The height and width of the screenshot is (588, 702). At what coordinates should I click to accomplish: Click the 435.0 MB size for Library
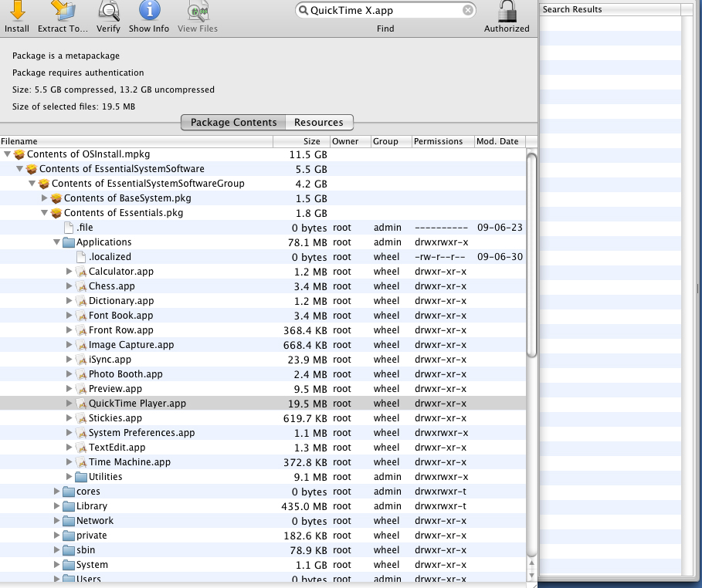coord(304,506)
